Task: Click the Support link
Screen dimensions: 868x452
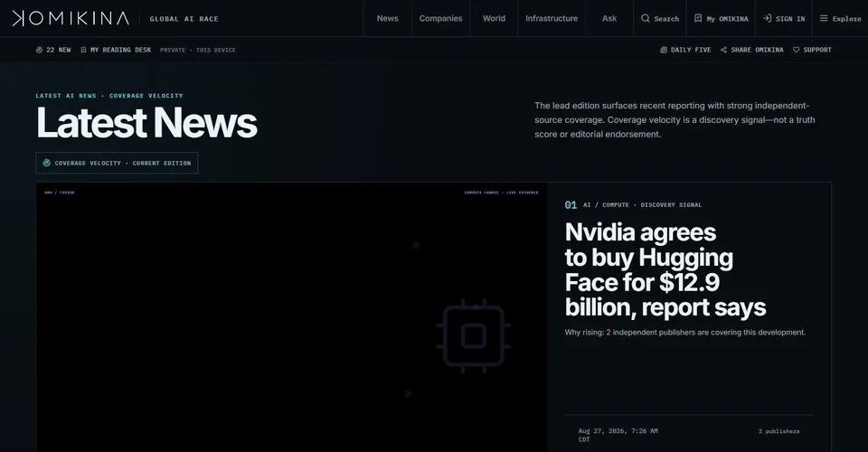Action: [x=812, y=50]
